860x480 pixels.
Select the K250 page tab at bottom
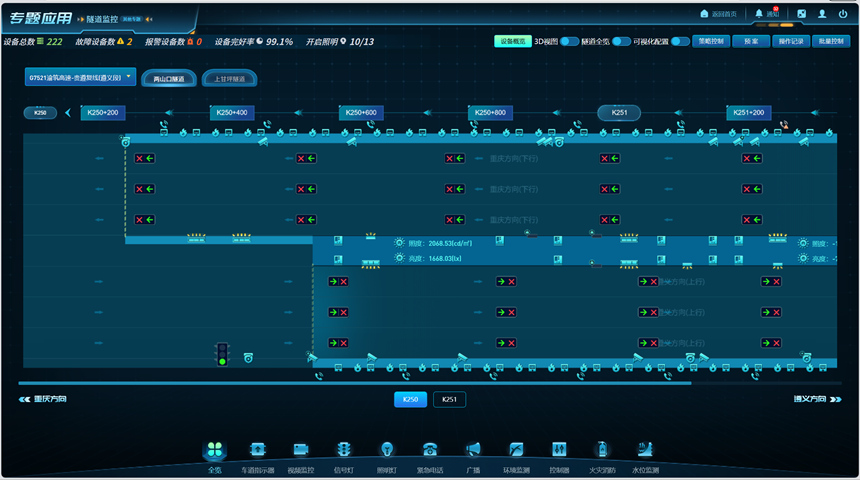point(410,399)
